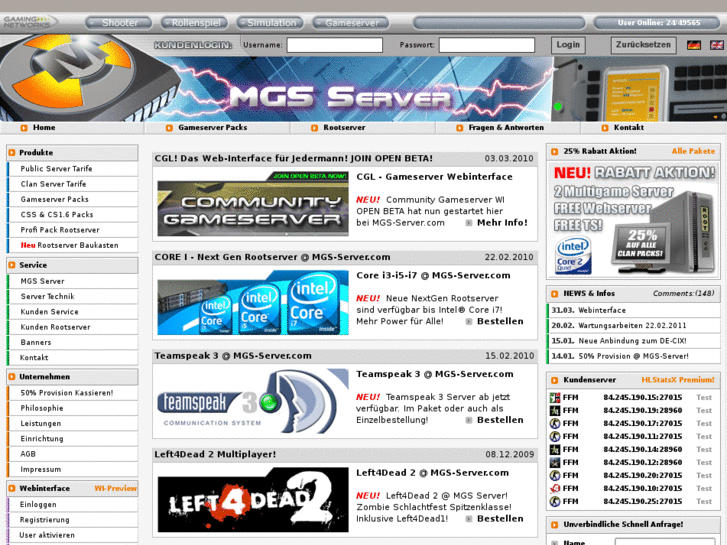727x545 pixels.
Task: Open Kontakt in top navigation bar
Action: click(x=629, y=128)
